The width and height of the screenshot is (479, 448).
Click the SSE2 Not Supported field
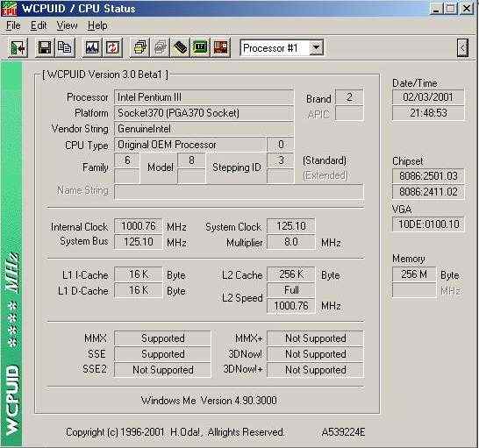tap(162, 370)
